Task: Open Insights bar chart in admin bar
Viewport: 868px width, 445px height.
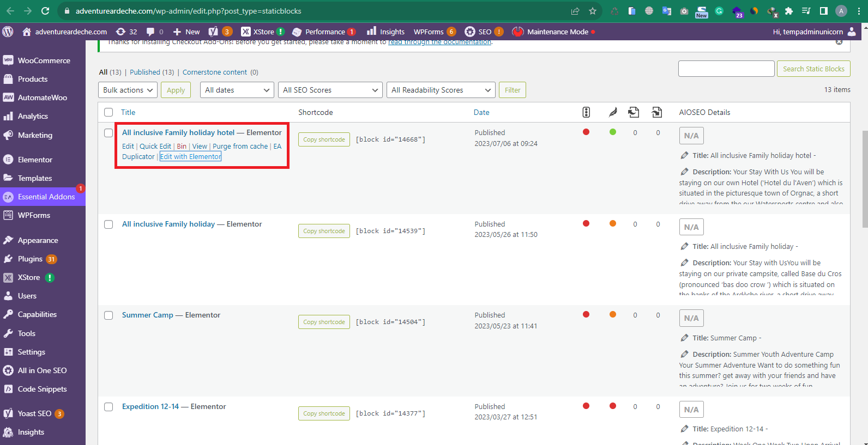Action: (x=385, y=32)
